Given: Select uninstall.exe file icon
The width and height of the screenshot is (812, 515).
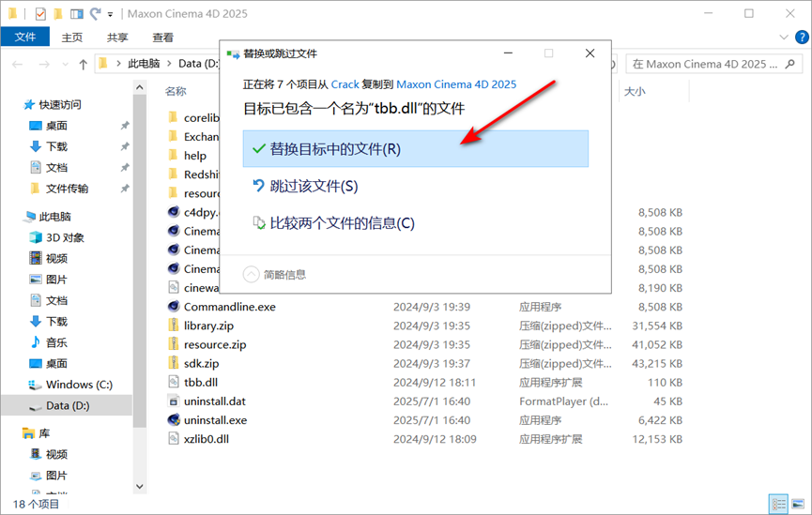Looking at the screenshot, I should tap(174, 419).
